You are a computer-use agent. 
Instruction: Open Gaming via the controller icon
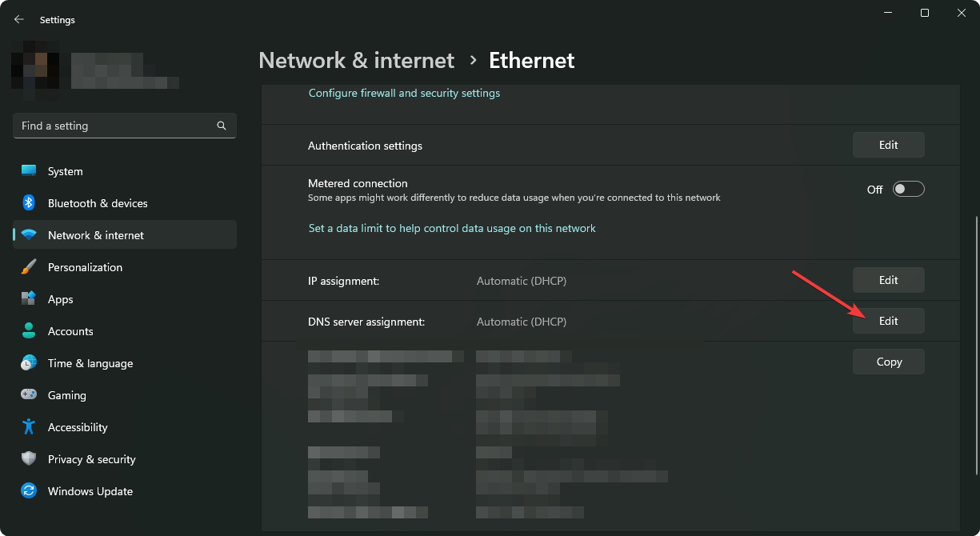[x=29, y=395]
